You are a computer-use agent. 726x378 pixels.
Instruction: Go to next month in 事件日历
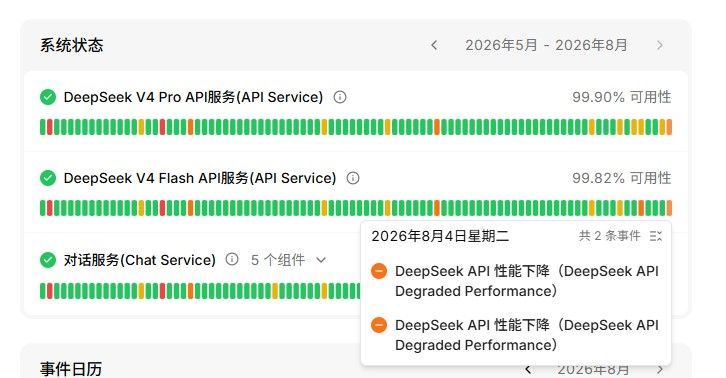(660, 370)
